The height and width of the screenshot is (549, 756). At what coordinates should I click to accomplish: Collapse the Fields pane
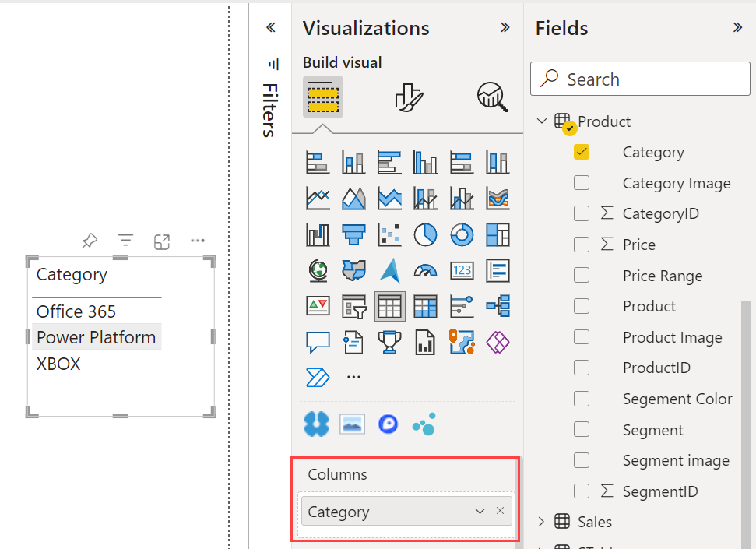pyautogui.click(x=737, y=27)
